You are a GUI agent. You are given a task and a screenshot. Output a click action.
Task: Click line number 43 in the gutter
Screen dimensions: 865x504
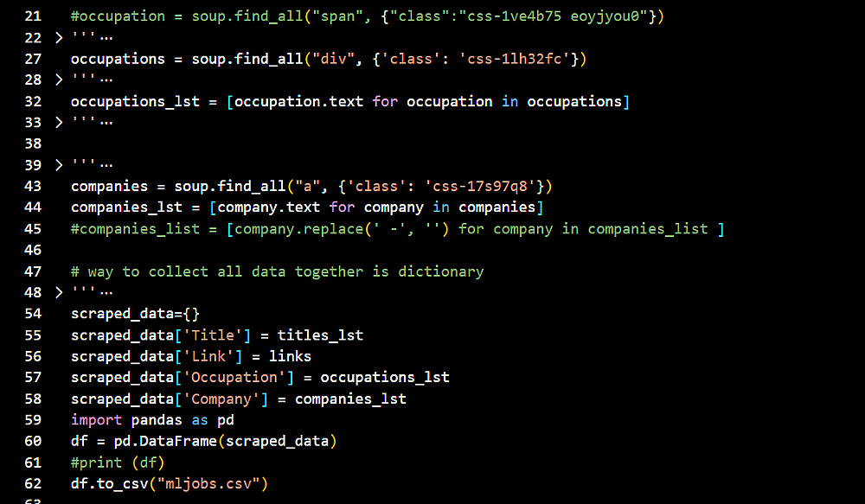click(x=34, y=186)
